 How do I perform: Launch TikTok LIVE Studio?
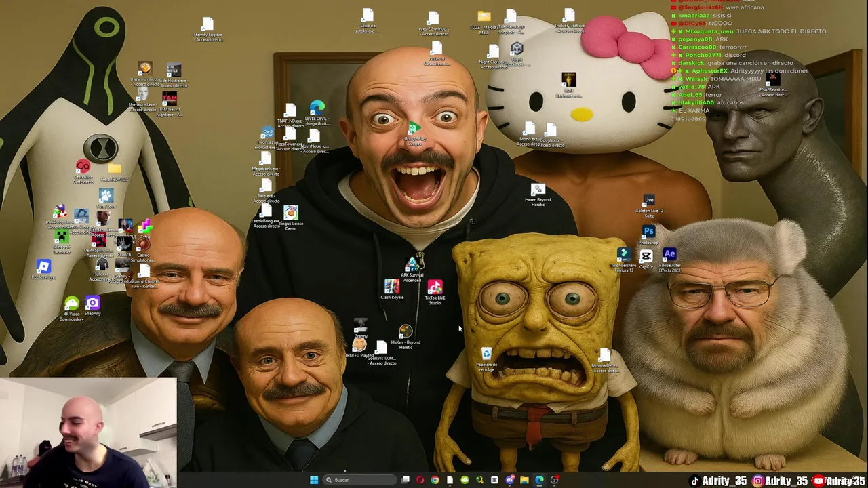(x=435, y=287)
